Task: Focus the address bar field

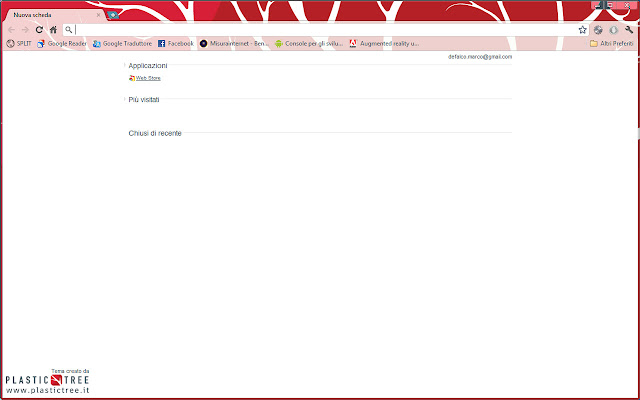Action: pos(326,30)
